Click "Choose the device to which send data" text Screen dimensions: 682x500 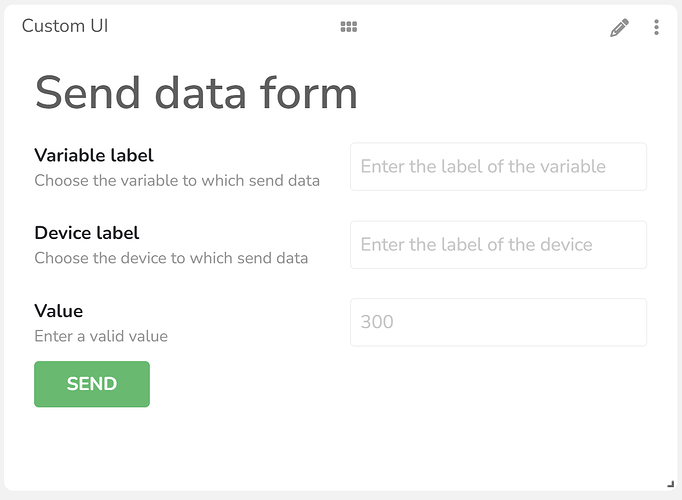(x=171, y=258)
